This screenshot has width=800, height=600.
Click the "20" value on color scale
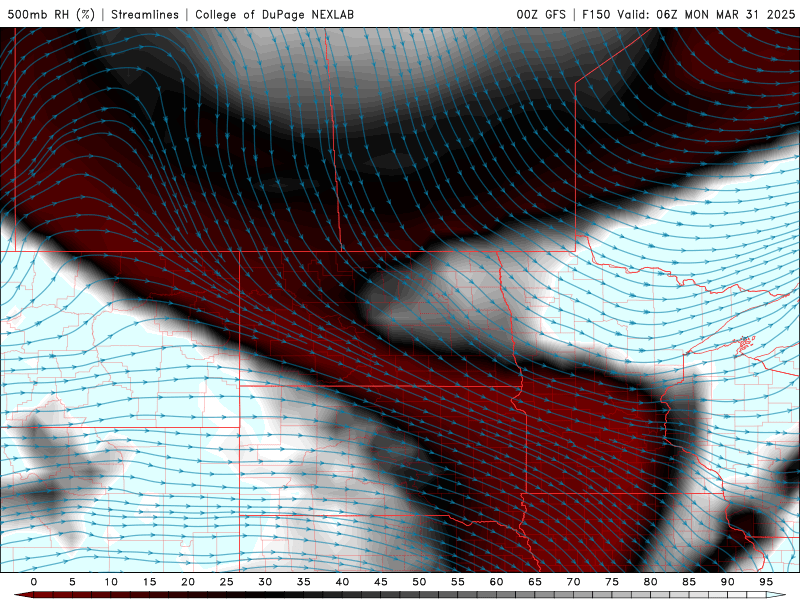point(188,582)
